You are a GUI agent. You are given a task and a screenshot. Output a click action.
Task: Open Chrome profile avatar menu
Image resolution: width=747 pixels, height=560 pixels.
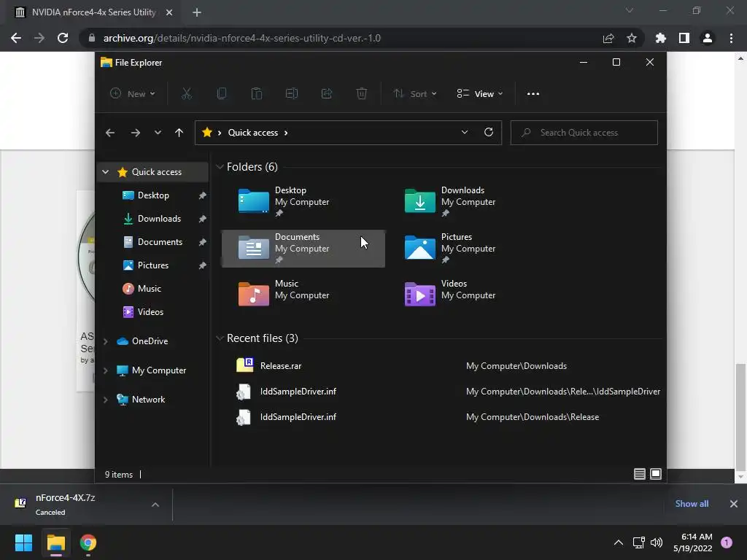[708, 38]
